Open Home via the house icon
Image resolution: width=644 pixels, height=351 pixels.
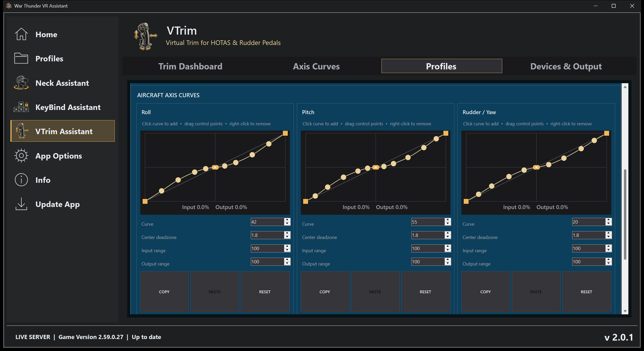coord(21,34)
